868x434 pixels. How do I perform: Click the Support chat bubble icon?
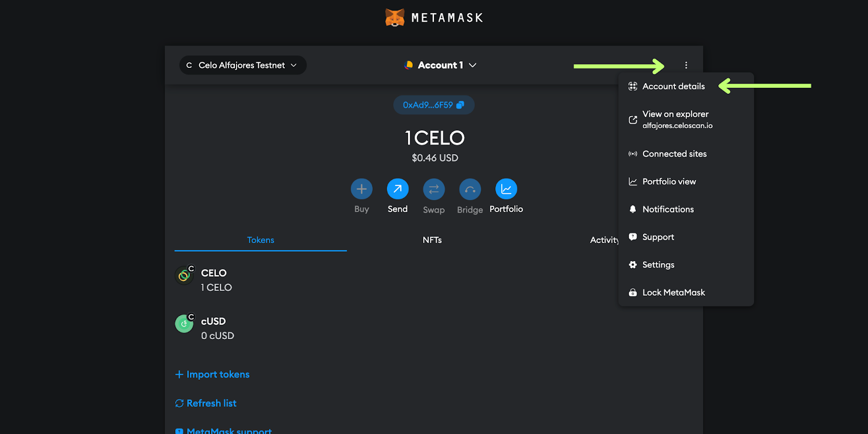(x=633, y=237)
